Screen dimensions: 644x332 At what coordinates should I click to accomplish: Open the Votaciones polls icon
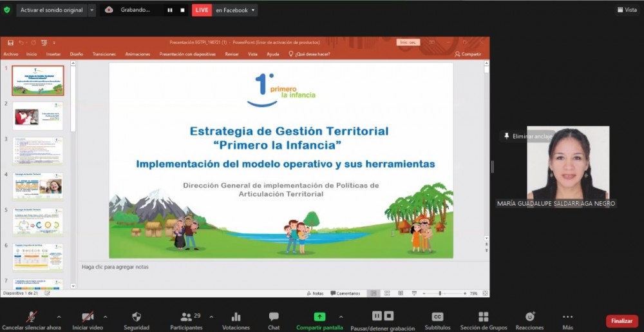[x=236, y=317]
